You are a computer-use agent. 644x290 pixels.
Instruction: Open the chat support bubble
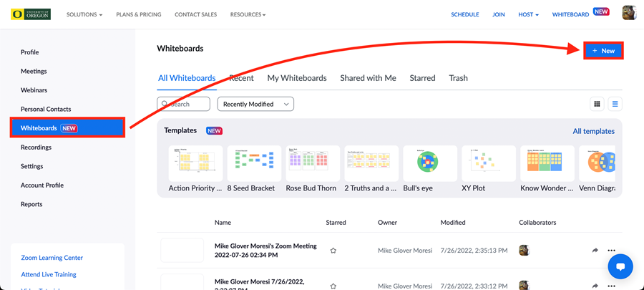[x=620, y=267]
